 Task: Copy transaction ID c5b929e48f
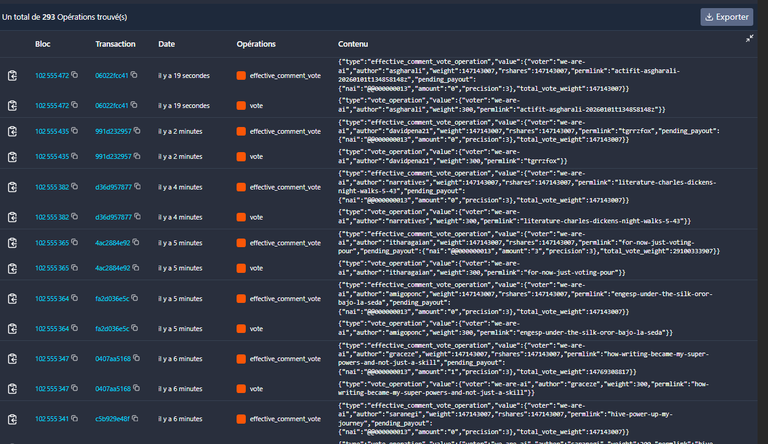tap(134, 419)
